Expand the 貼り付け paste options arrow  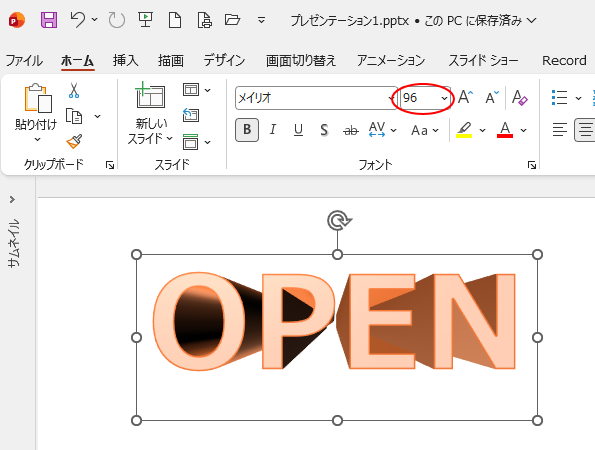pos(37,140)
